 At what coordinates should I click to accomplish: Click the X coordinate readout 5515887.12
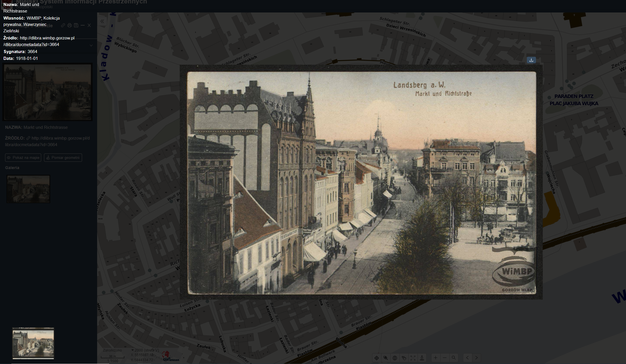[142, 355]
